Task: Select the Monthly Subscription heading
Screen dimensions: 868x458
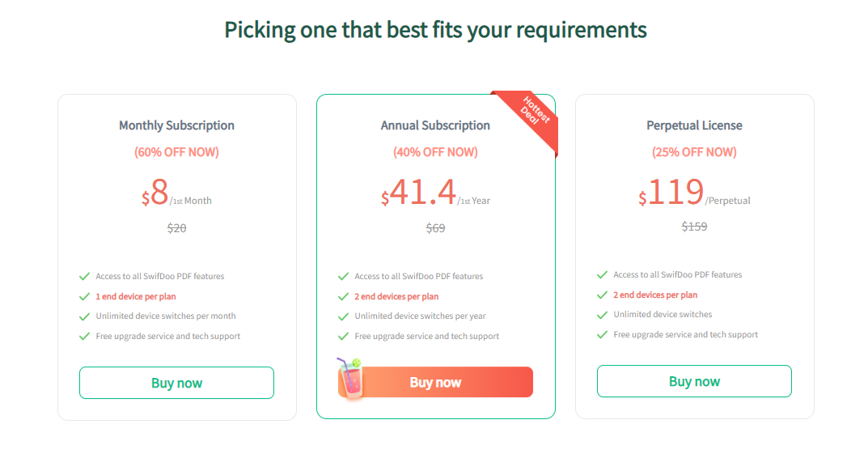Action: [176, 125]
